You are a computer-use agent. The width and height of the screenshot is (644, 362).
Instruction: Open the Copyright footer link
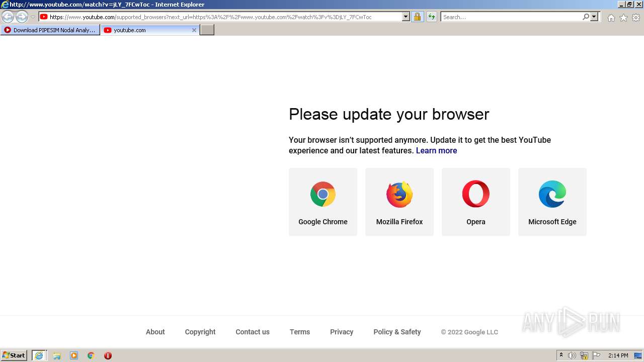tap(200, 332)
